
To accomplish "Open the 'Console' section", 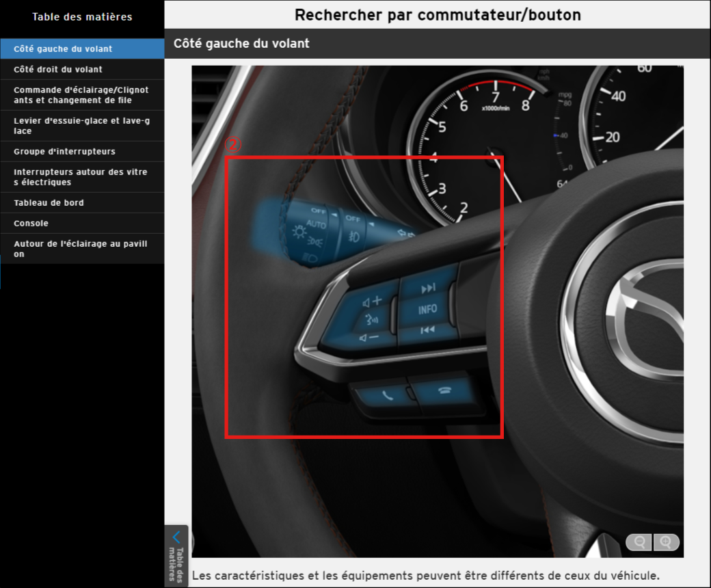I will click(82, 223).
